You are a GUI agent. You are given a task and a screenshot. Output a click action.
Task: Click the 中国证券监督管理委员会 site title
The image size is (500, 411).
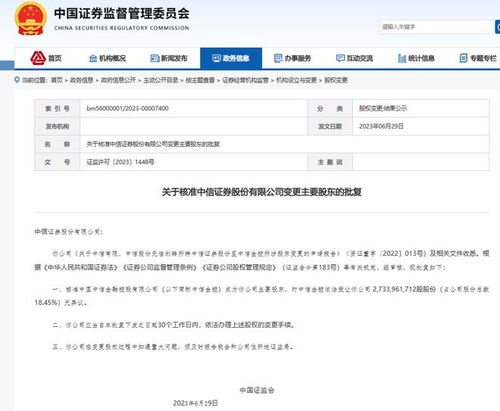122,14
